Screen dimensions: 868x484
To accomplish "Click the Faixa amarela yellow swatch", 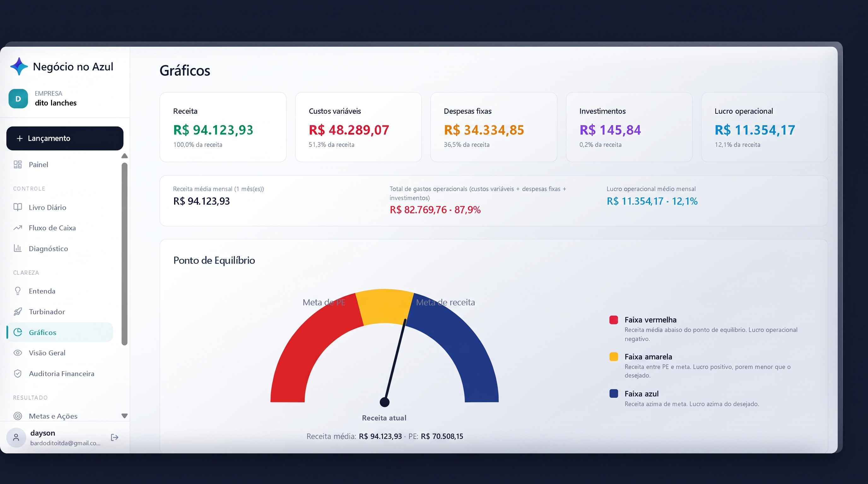I will coord(613,357).
